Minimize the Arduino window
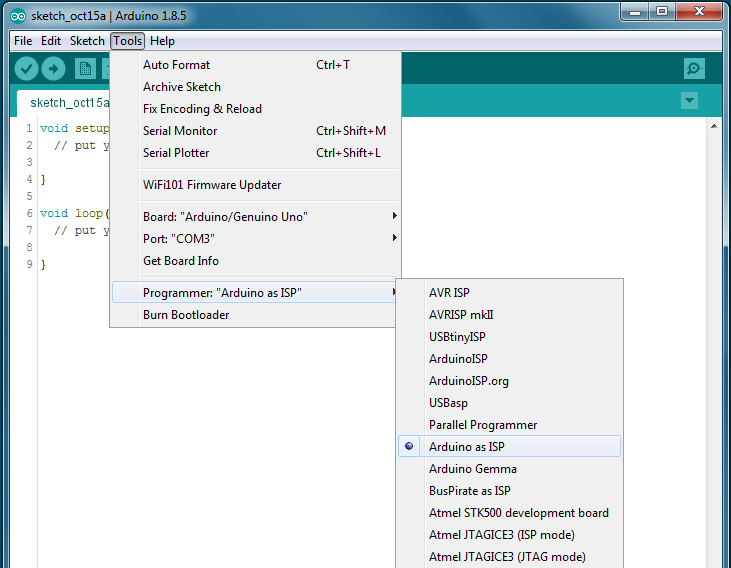This screenshot has height=568, width=731. tap(635, 12)
